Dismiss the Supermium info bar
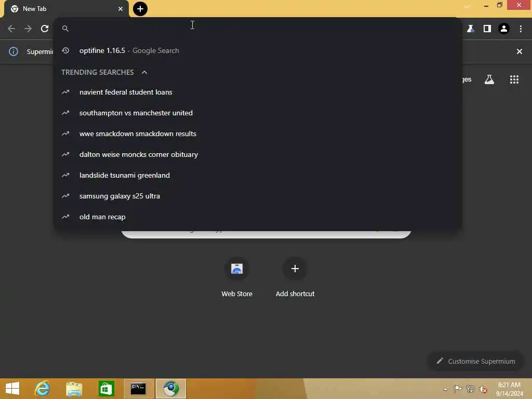This screenshot has width=532, height=399. pyautogui.click(x=520, y=51)
